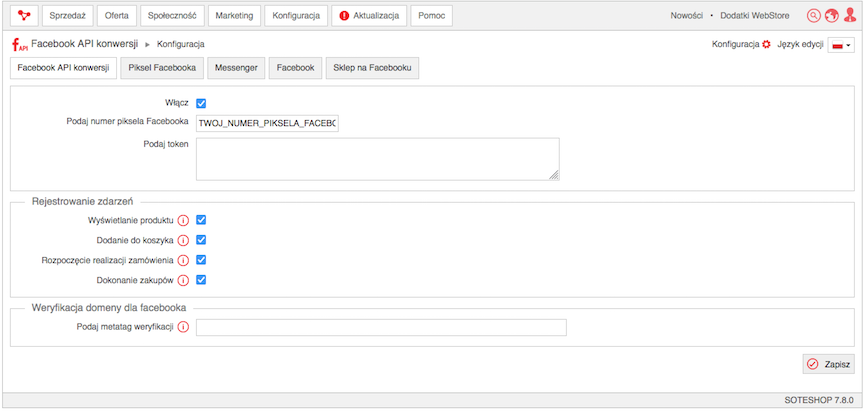864x411 pixels.
Task: Open the Sprzedaż menu
Action: tap(67, 16)
